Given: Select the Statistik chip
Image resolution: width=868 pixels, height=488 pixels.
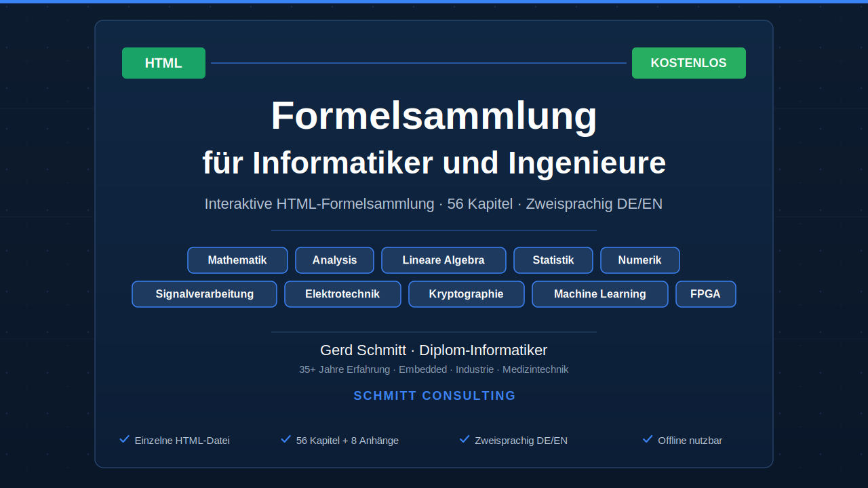Looking at the screenshot, I should click(553, 260).
